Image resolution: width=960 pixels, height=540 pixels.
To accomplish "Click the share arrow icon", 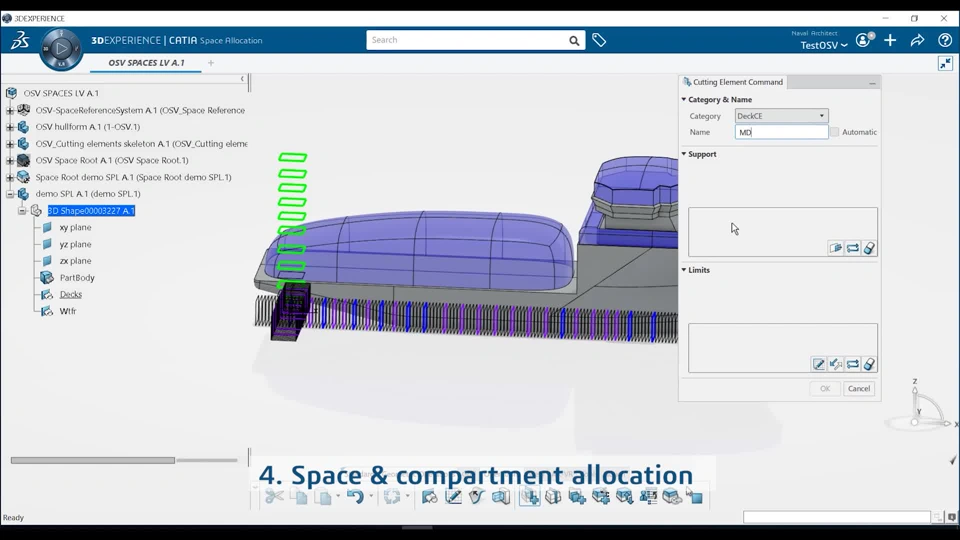I will click(917, 40).
